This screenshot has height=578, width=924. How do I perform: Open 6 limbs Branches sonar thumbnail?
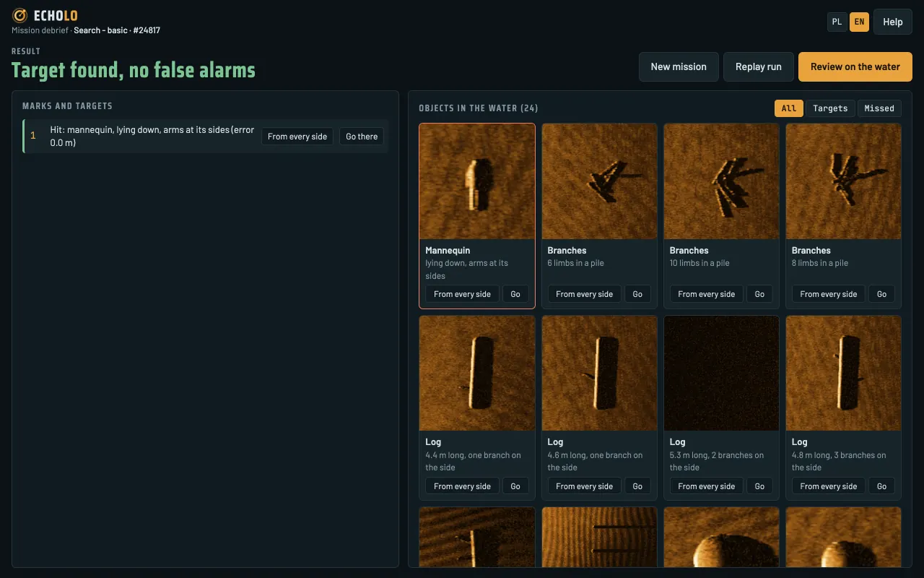(x=599, y=181)
